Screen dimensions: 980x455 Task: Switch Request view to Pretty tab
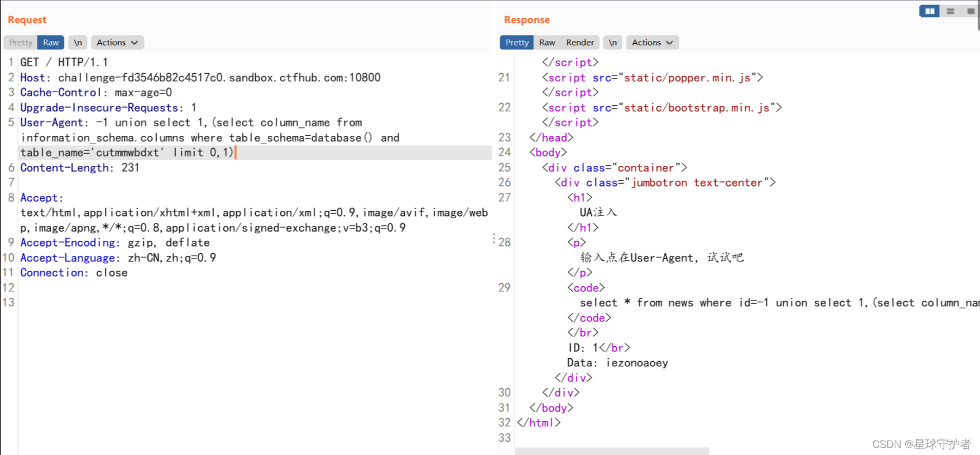(21, 43)
